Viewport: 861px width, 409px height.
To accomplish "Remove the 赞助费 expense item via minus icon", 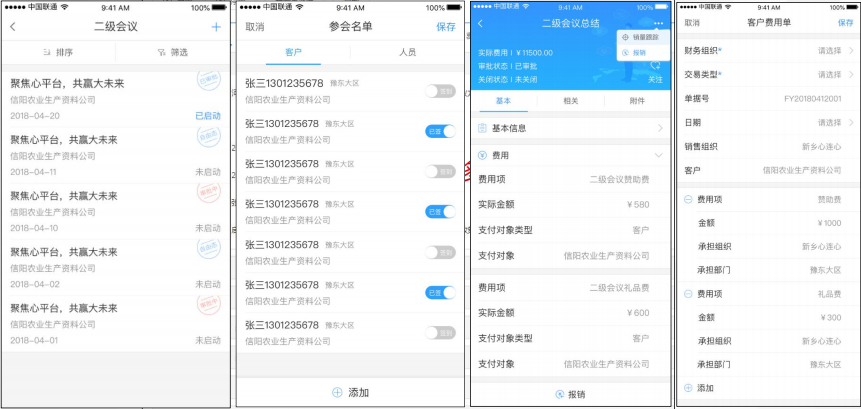I will (x=687, y=200).
